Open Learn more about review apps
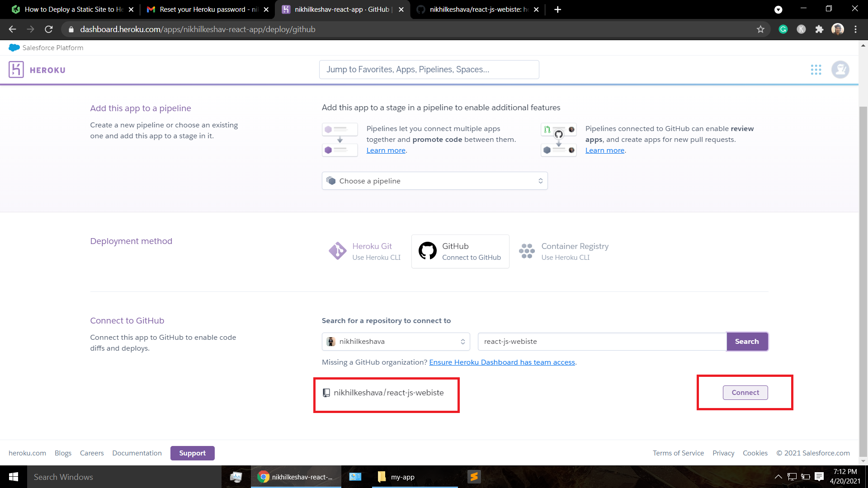This screenshot has width=868, height=488. coord(604,150)
